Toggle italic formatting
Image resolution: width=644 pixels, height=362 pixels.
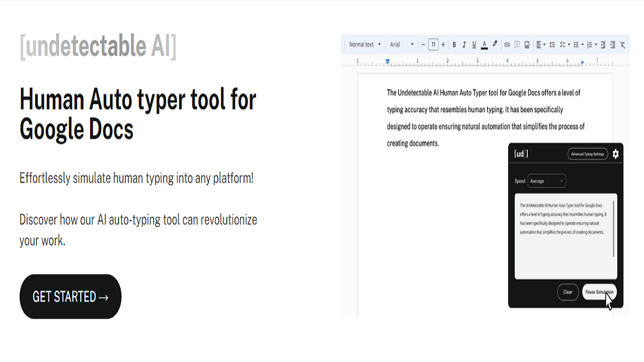(464, 44)
